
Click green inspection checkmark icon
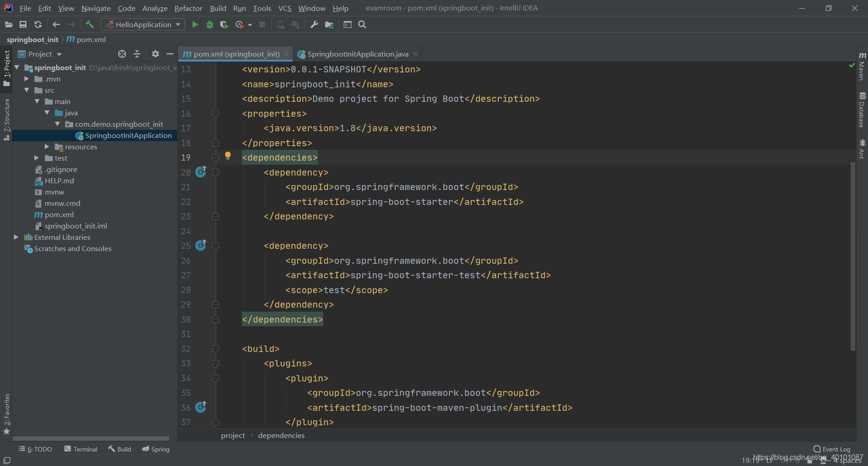pyautogui.click(x=852, y=66)
